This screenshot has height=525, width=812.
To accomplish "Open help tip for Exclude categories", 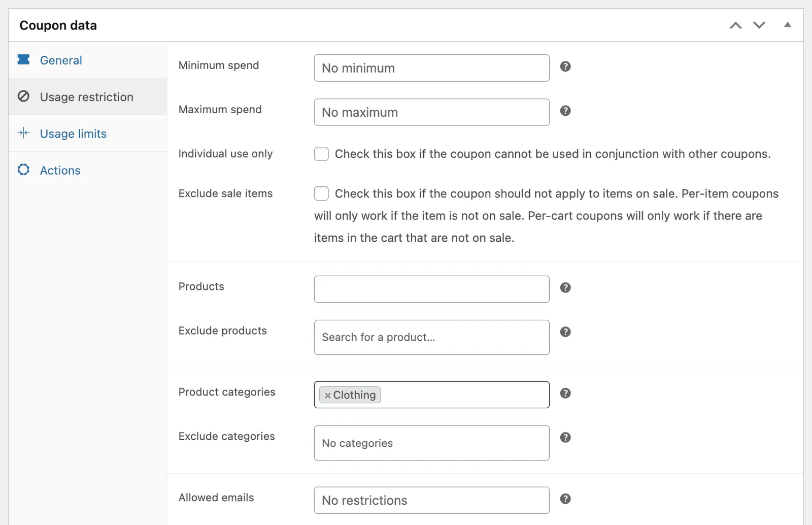I will (565, 437).
